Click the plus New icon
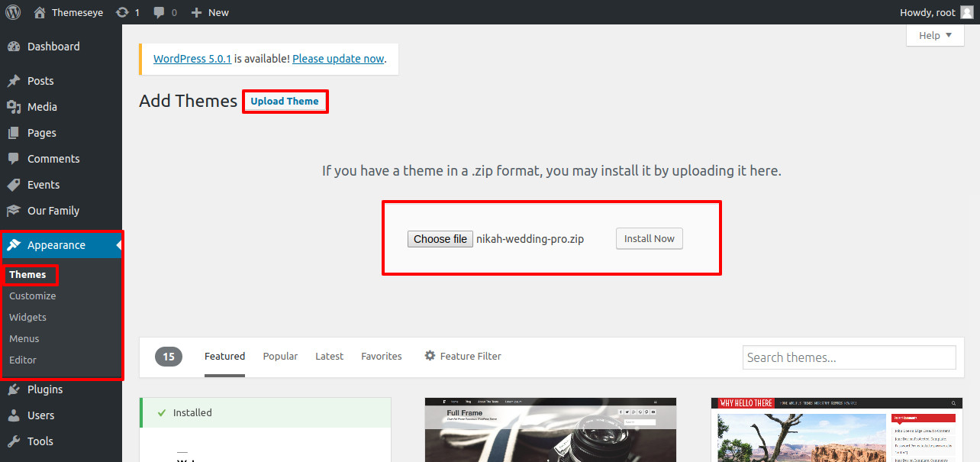This screenshot has width=980, height=462. point(196,12)
